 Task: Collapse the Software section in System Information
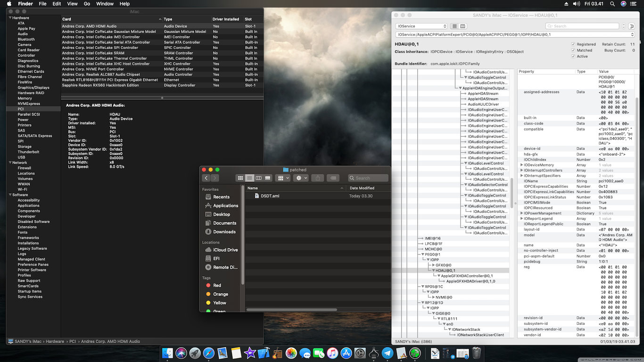pos(10,195)
